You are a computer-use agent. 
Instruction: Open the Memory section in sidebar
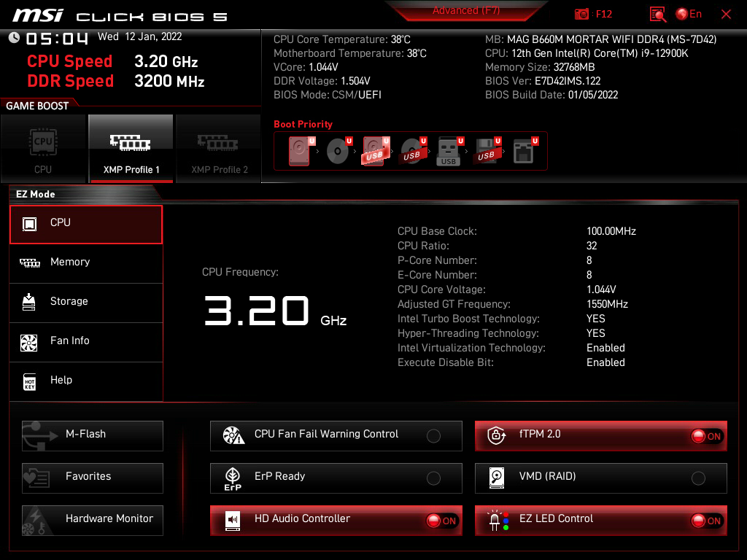(x=86, y=263)
